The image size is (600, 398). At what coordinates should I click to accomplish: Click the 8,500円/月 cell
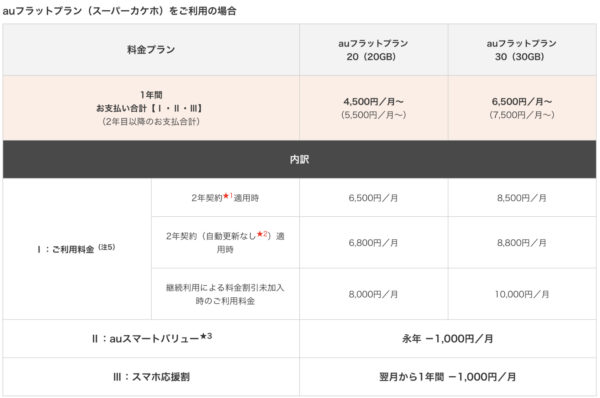tap(522, 197)
